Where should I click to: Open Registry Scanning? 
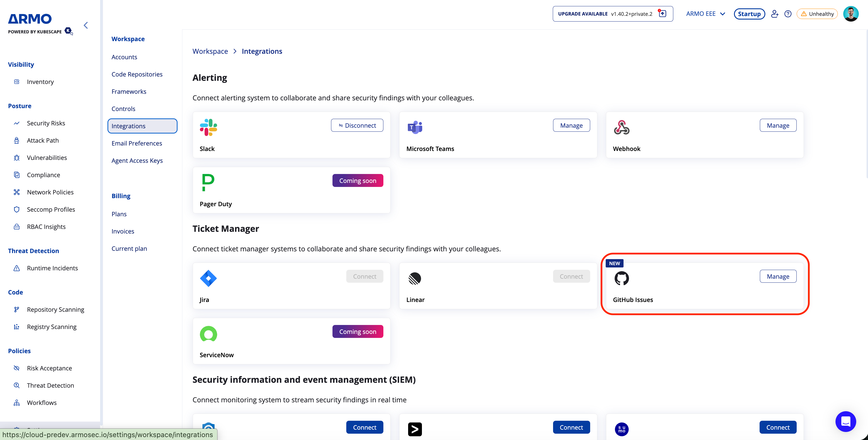point(51,327)
